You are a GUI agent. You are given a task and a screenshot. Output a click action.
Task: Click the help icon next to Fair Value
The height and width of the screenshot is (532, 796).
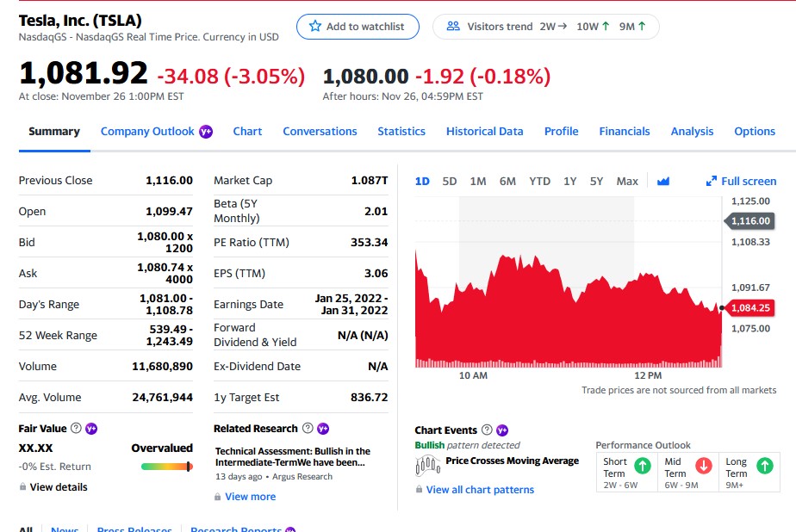[76, 429]
